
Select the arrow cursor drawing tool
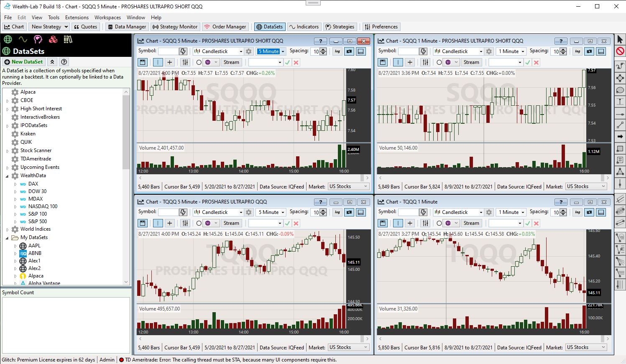pos(620,39)
